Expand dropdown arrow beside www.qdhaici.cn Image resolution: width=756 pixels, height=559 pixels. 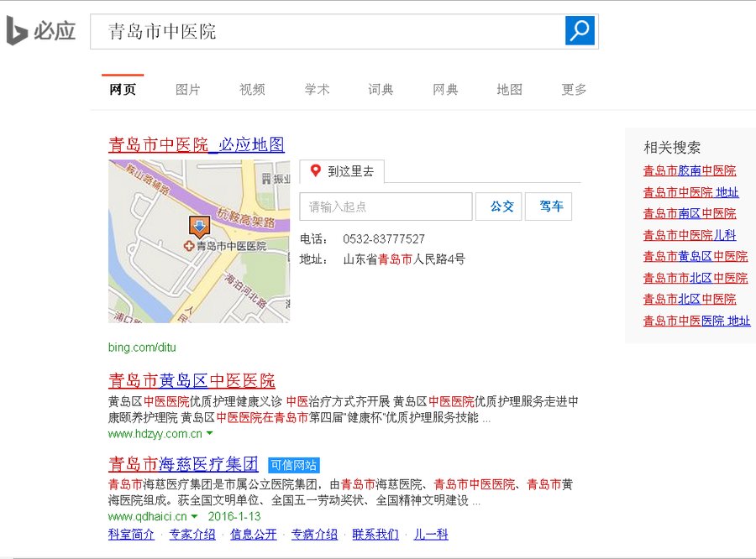coord(194,516)
